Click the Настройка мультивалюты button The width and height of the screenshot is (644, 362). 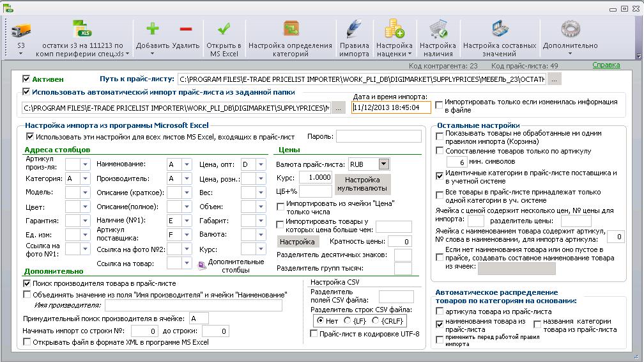click(362, 184)
